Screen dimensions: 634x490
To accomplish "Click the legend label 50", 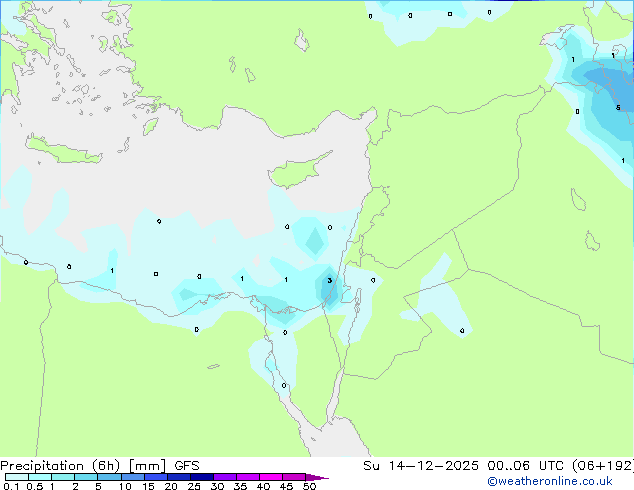I will pyautogui.click(x=309, y=486).
